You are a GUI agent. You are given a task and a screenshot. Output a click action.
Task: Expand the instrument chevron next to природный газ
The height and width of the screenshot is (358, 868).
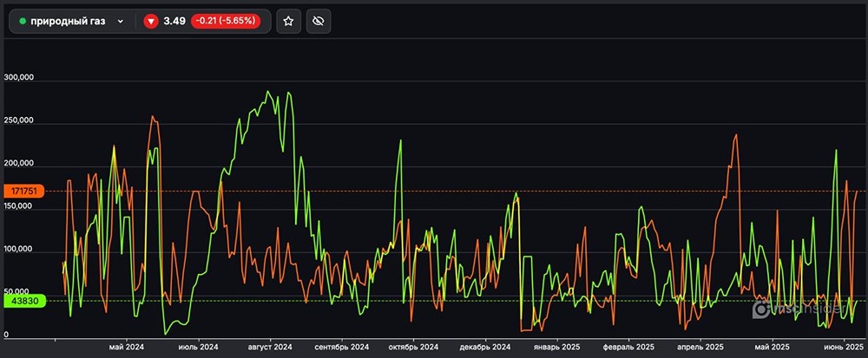121,21
